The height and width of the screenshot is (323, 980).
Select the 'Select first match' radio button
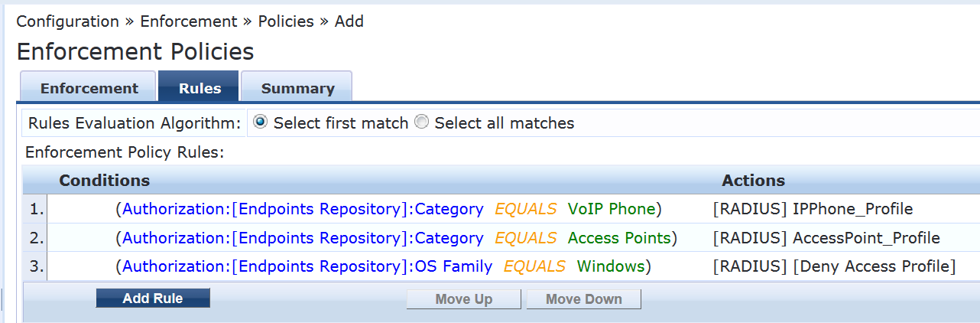261,122
